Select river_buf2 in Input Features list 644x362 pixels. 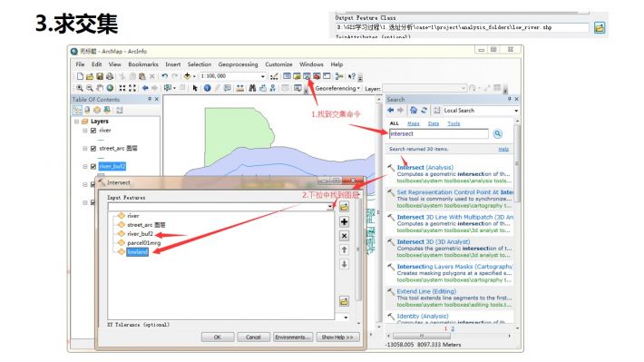pyautogui.click(x=140, y=234)
